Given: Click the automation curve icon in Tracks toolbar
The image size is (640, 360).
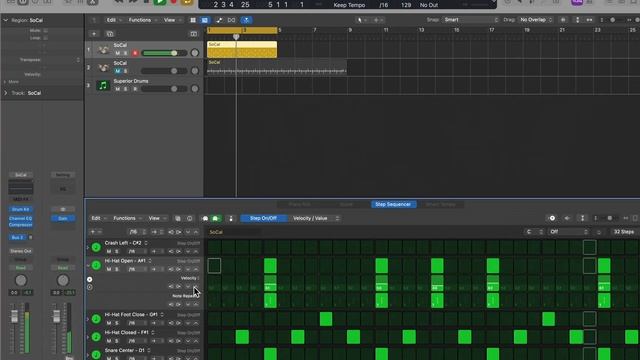Looking at the screenshot, I should [x=220, y=20].
